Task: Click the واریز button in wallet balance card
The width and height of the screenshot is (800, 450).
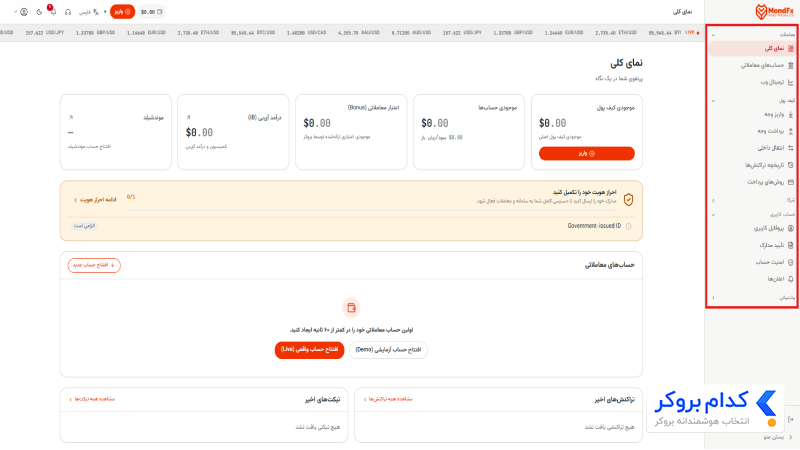Action: [x=587, y=154]
